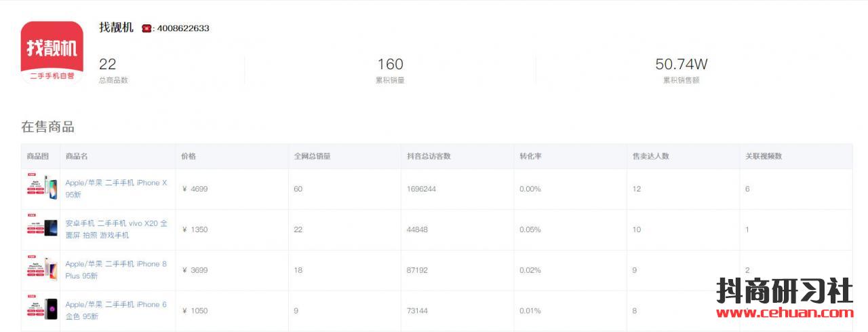This screenshot has width=868, height=332.
Task: Open the iPhone 6 金色 95新 link
Action: click(x=116, y=310)
